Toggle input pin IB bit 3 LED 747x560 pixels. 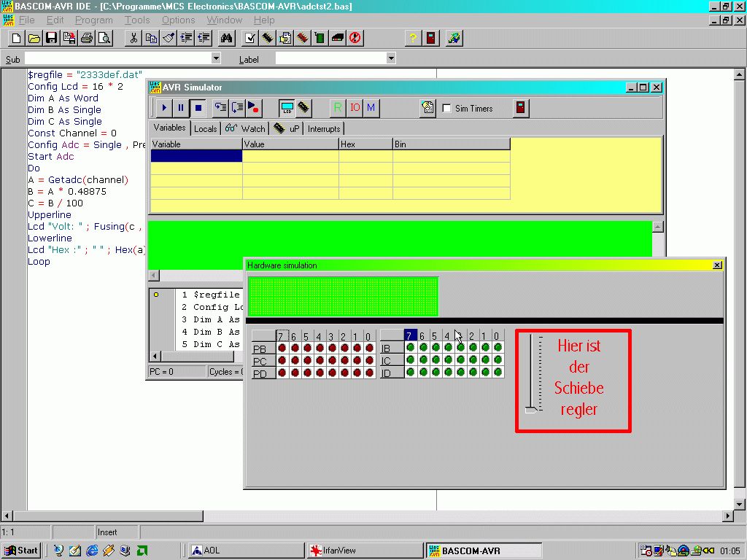[x=461, y=348]
